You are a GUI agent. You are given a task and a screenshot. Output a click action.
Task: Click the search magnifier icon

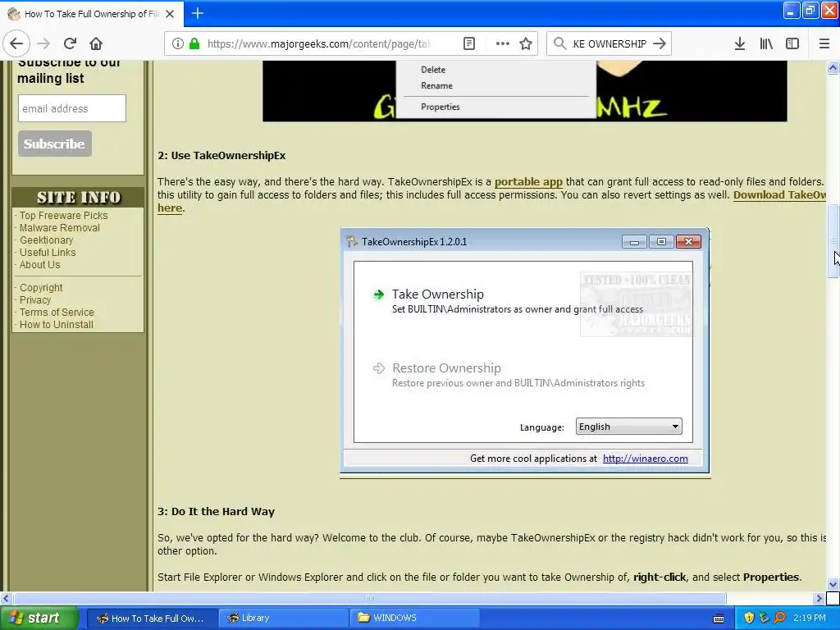pyautogui.click(x=559, y=43)
